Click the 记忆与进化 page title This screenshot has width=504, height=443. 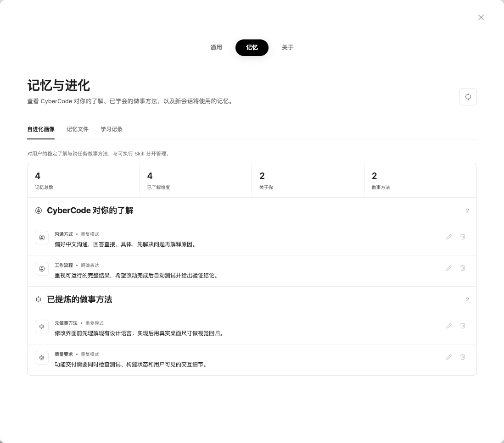click(x=58, y=85)
